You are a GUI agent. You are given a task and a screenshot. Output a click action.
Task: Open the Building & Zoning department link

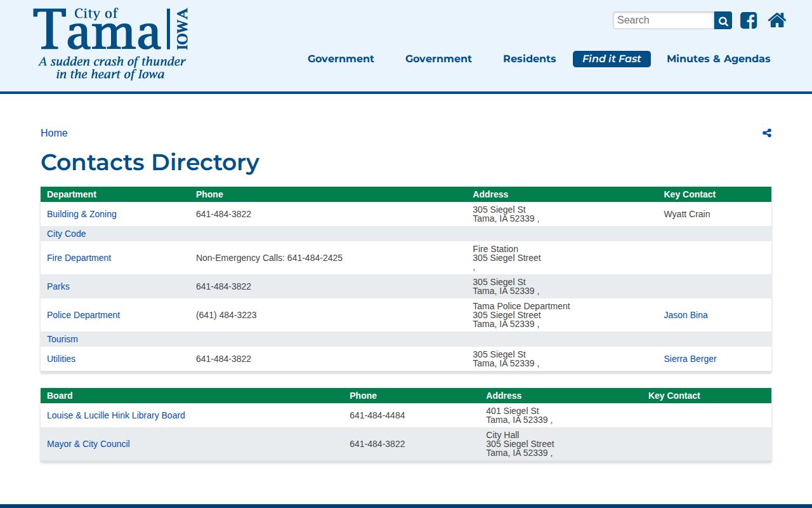(x=82, y=214)
